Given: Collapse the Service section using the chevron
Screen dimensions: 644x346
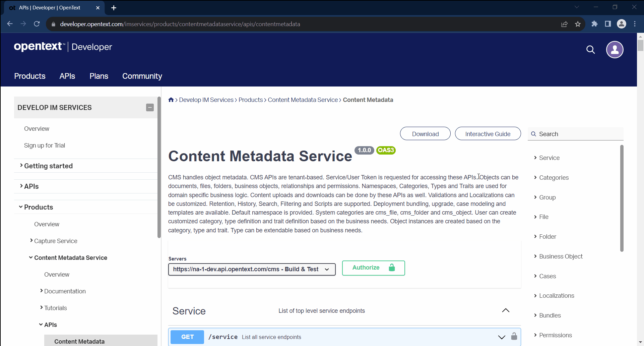Looking at the screenshot, I should pyautogui.click(x=506, y=310).
